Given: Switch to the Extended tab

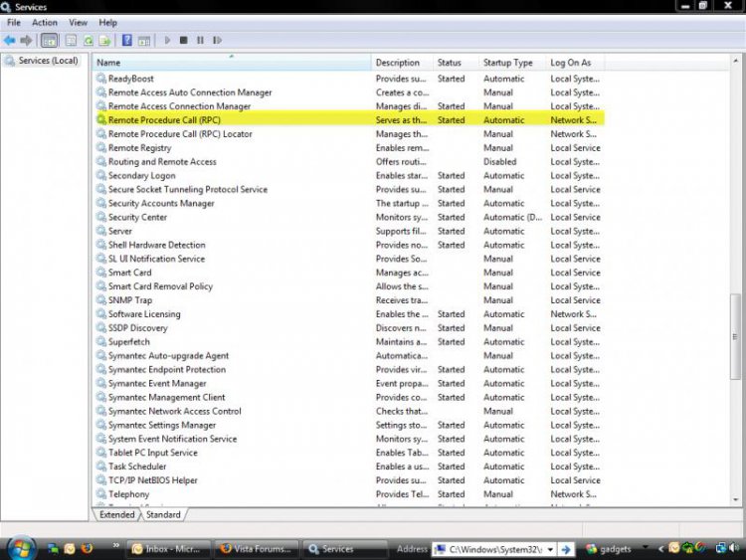Looking at the screenshot, I should click(x=117, y=515).
